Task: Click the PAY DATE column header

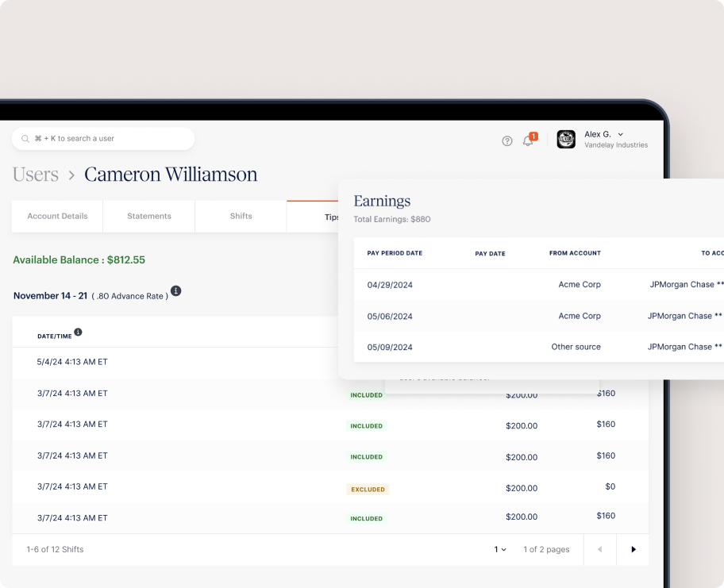Action: [490, 253]
